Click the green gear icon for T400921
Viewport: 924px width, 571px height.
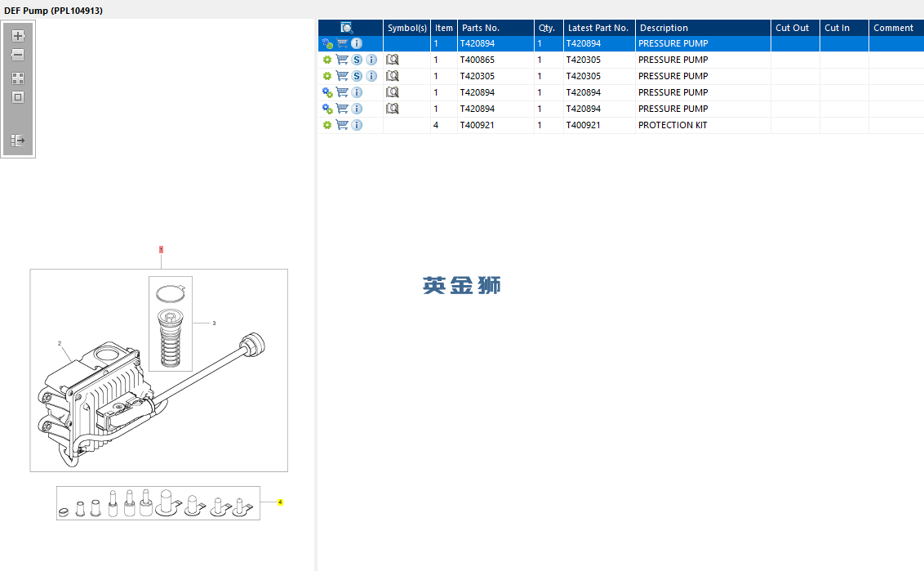point(327,125)
